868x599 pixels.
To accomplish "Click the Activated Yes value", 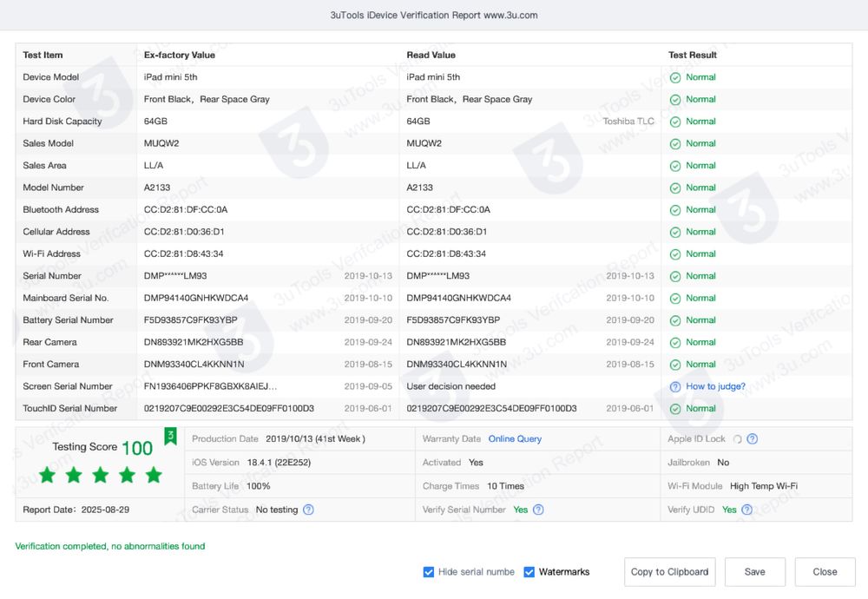I will pyautogui.click(x=476, y=462).
